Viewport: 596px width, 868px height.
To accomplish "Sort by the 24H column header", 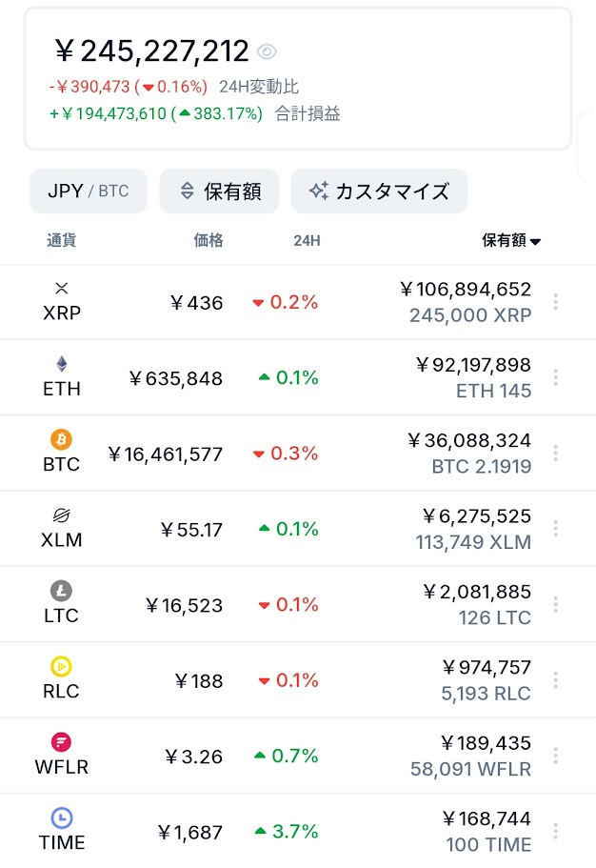I will [307, 241].
